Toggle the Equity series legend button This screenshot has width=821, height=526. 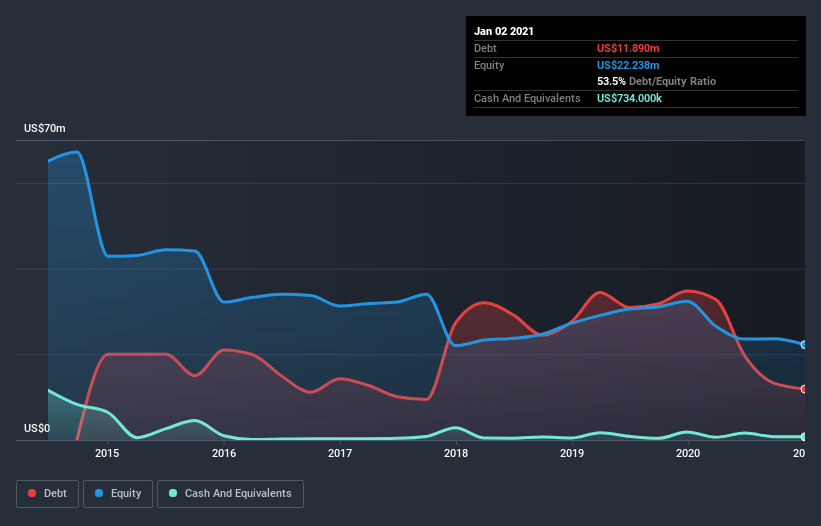118,494
